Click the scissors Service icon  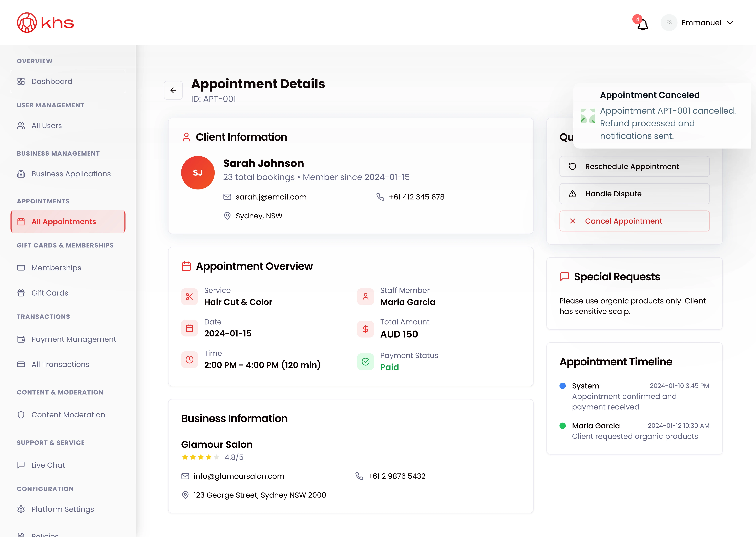(x=190, y=296)
